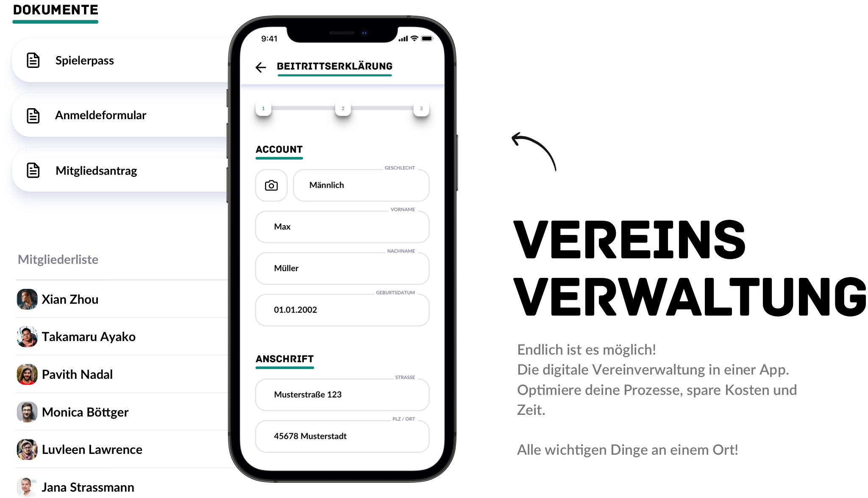Screen dimensions: 868x498
Task: Click the camera/photo icon in form
Action: pos(271,185)
